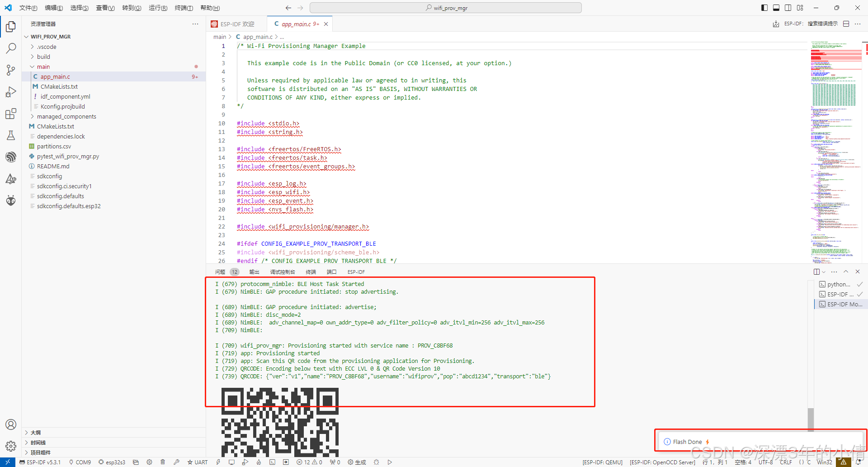Viewport: 868px width, 467px height.
Task: Toggle secondary sidebar layout button
Action: pos(788,8)
